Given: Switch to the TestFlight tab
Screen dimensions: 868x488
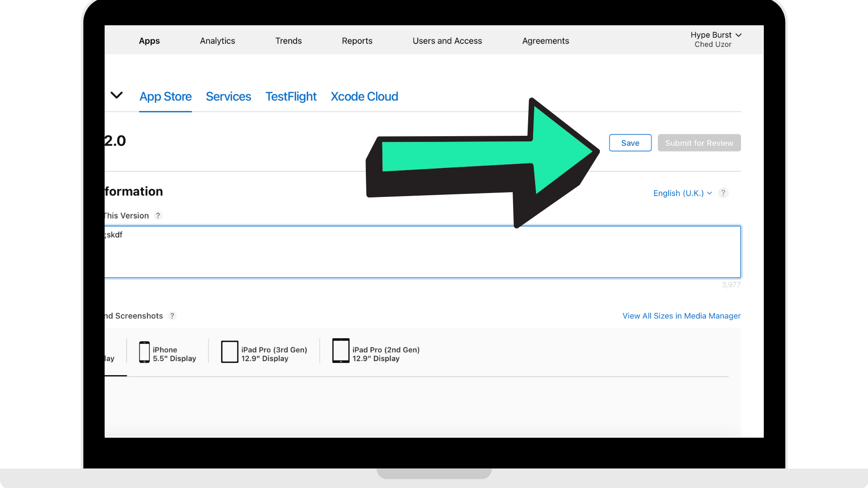Looking at the screenshot, I should point(291,96).
